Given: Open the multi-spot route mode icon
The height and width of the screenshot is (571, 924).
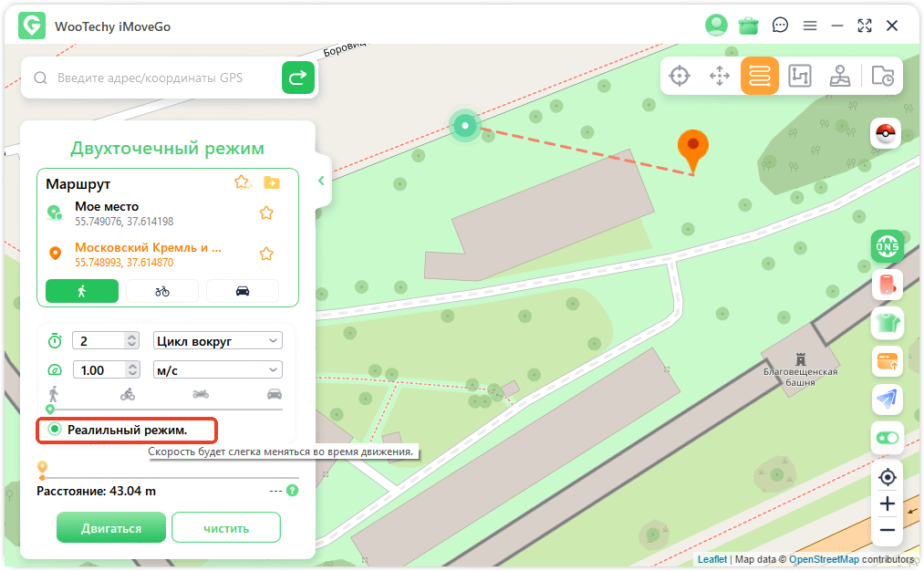Looking at the screenshot, I should tap(800, 77).
